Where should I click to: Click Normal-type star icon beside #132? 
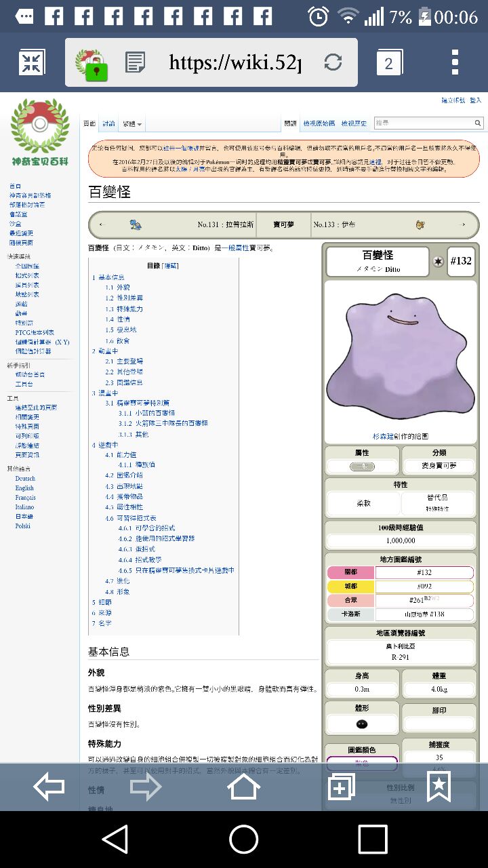click(438, 262)
